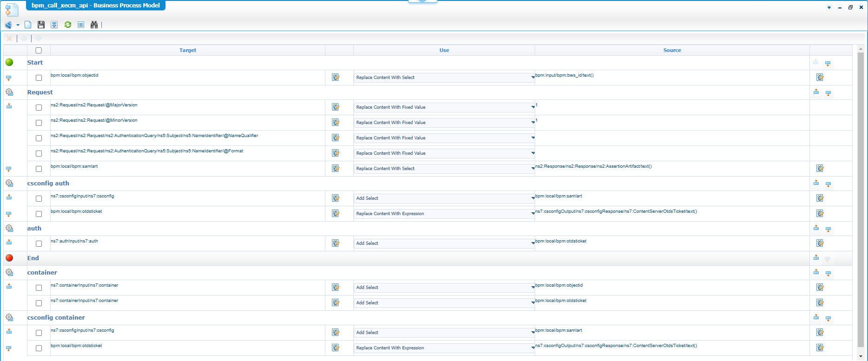Click the Target column header
Viewport: 868px width, 361px height.
point(188,50)
